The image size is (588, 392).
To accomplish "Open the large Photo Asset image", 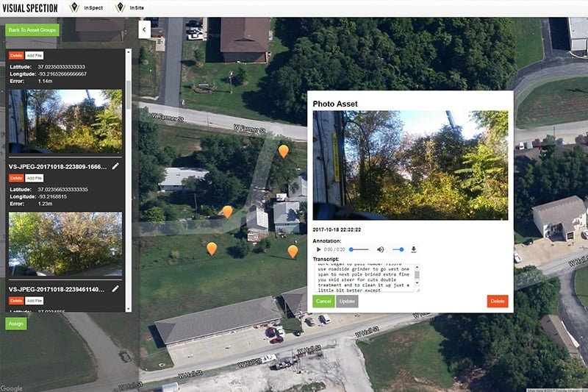I will [410, 165].
